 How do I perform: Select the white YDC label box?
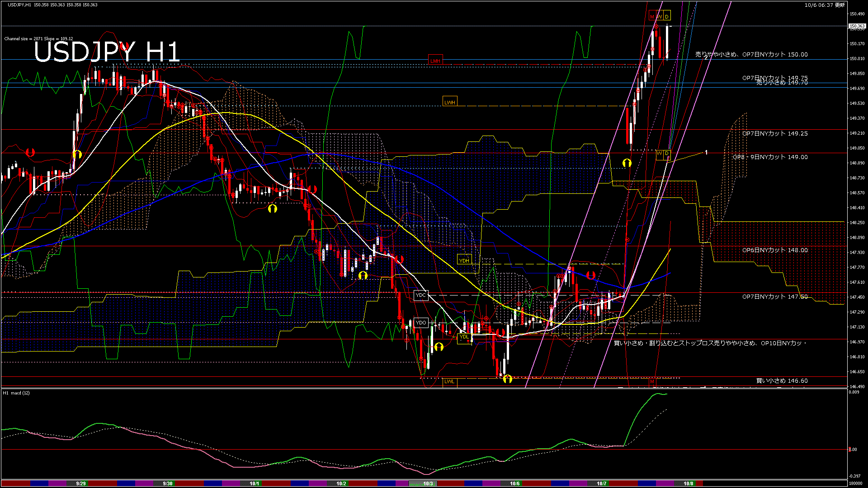[421, 295]
